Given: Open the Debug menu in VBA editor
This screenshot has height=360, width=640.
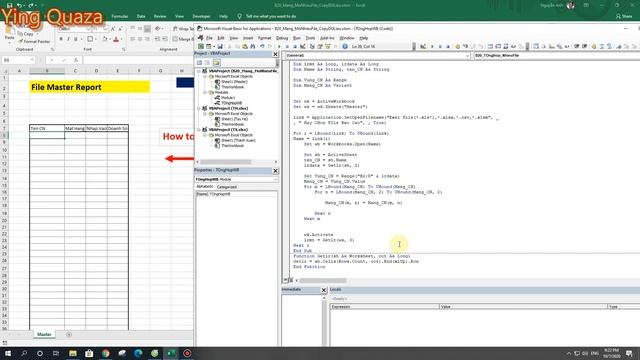Looking at the screenshot, I should [282, 38].
